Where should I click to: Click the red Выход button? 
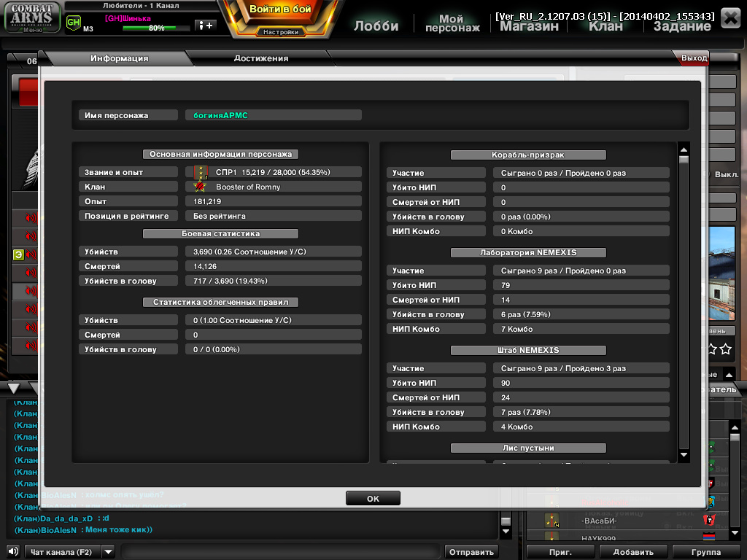(693, 58)
